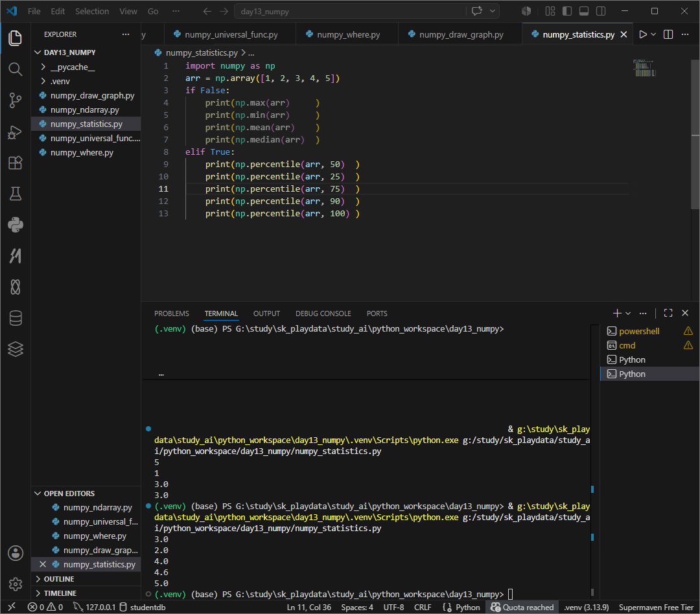Click Quota reached status item
The width and height of the screenshot is (700, 614).
tap(522, 607)
